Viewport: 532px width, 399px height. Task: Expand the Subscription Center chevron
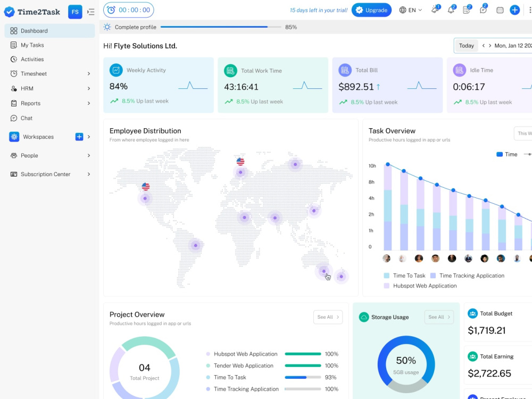(x=89, y=174)
